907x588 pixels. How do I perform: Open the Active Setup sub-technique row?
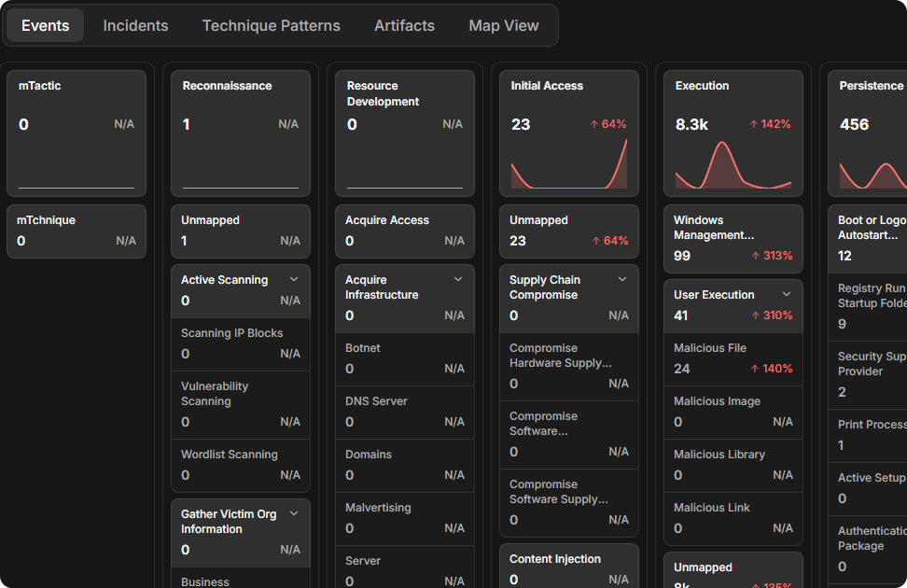pos(868,489)
